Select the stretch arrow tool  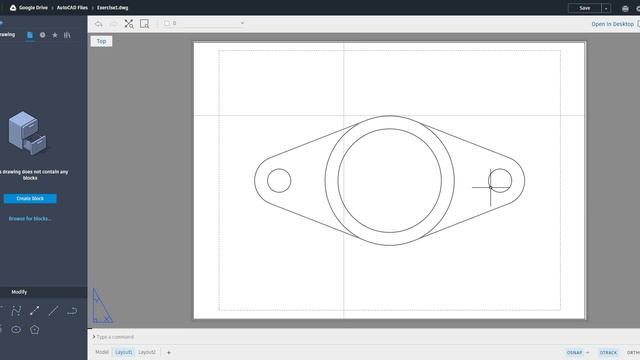click(x=35, y=311)
